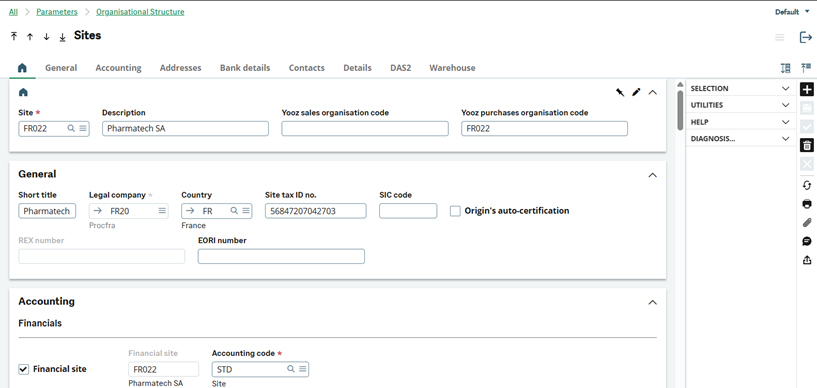Click the expand all sections icon
The width and height of the screenshot is (817, 388).
[786, 68]
